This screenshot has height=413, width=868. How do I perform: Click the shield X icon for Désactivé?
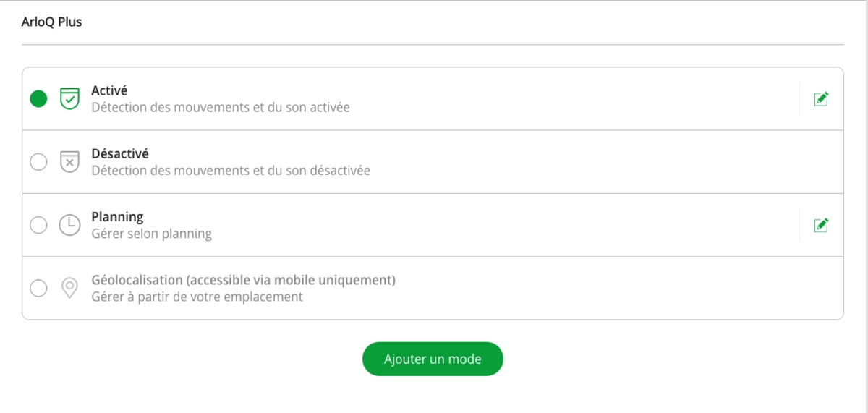pyautogui.click(x=69, y=162)
